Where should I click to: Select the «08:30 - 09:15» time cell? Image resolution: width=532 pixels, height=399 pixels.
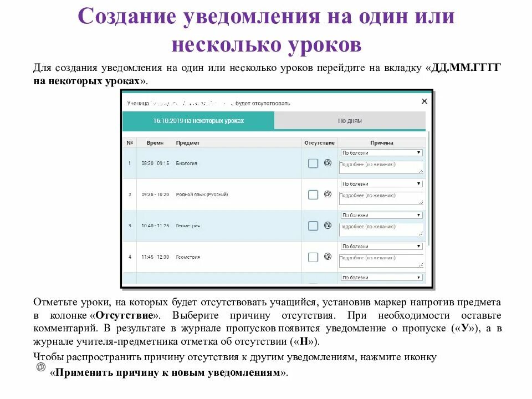155,163
